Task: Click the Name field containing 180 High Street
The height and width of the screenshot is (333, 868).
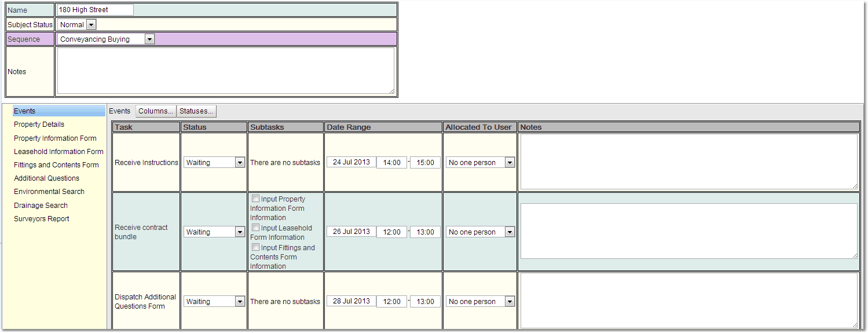Action: click(95, 10)
